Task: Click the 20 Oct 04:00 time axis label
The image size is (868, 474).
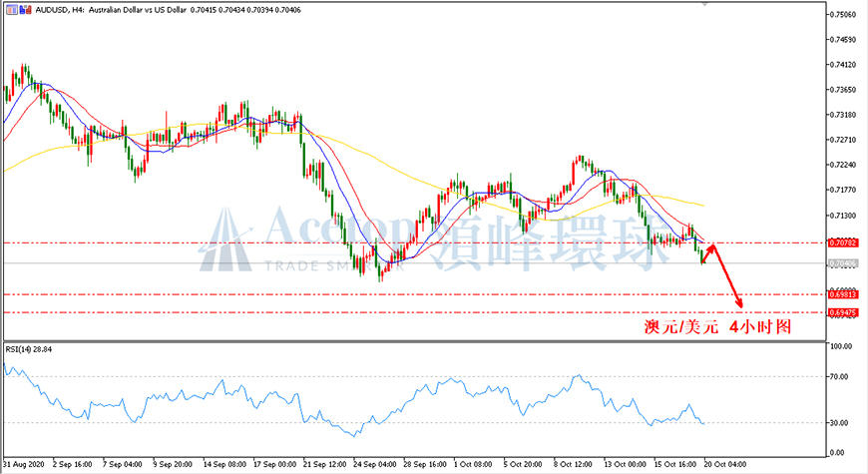Action: coord(725,464)
